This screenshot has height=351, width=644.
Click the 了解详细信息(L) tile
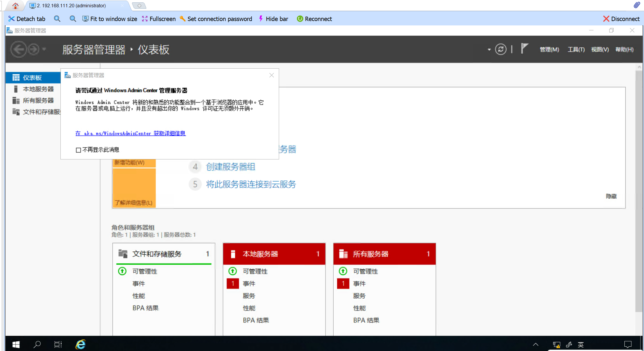coord(134,188)
